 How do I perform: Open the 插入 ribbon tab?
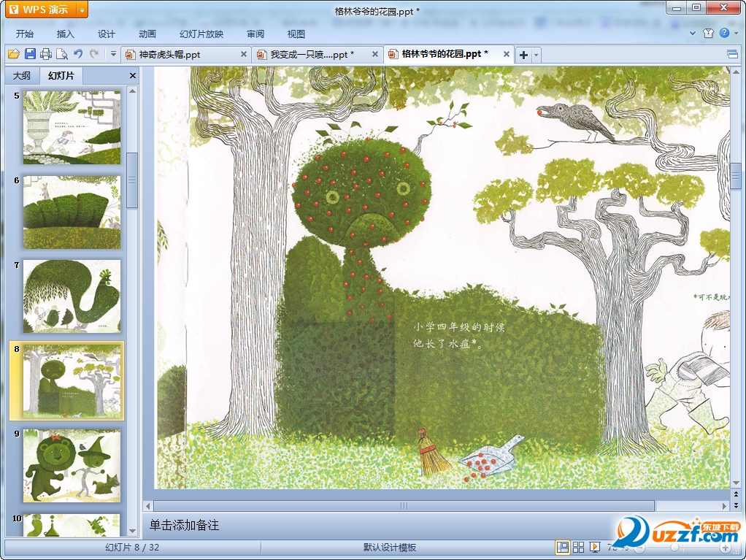point(66,34)
